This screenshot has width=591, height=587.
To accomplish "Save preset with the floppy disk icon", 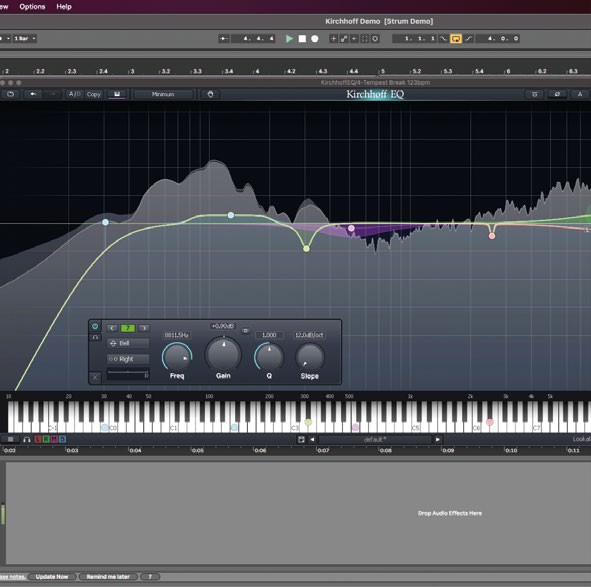I will coord(301,440).
